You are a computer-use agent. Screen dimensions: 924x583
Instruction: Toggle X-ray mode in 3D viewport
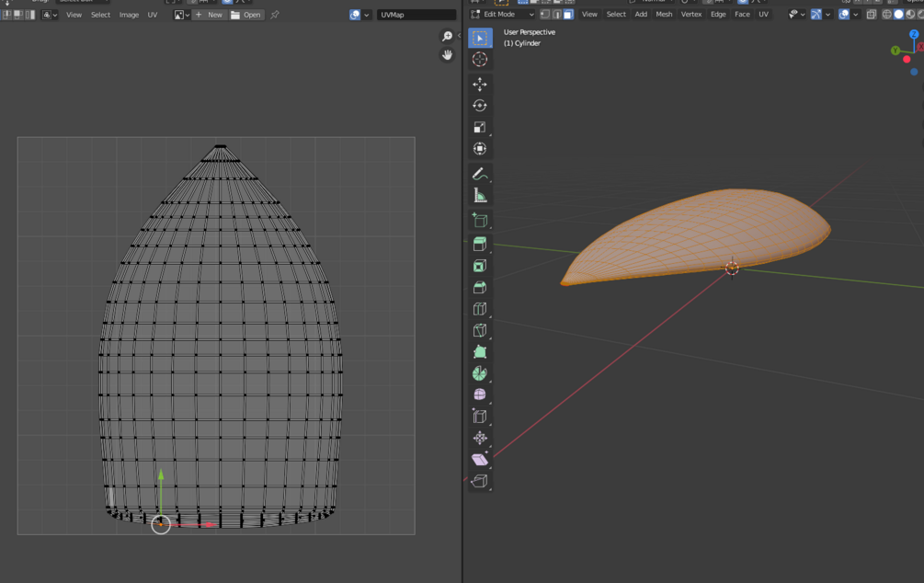[871, 14]
